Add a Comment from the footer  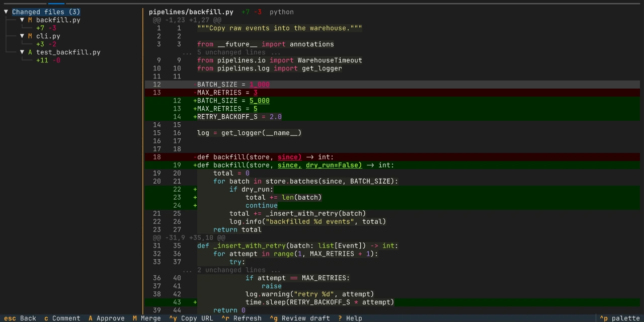(x=62, y=318)
